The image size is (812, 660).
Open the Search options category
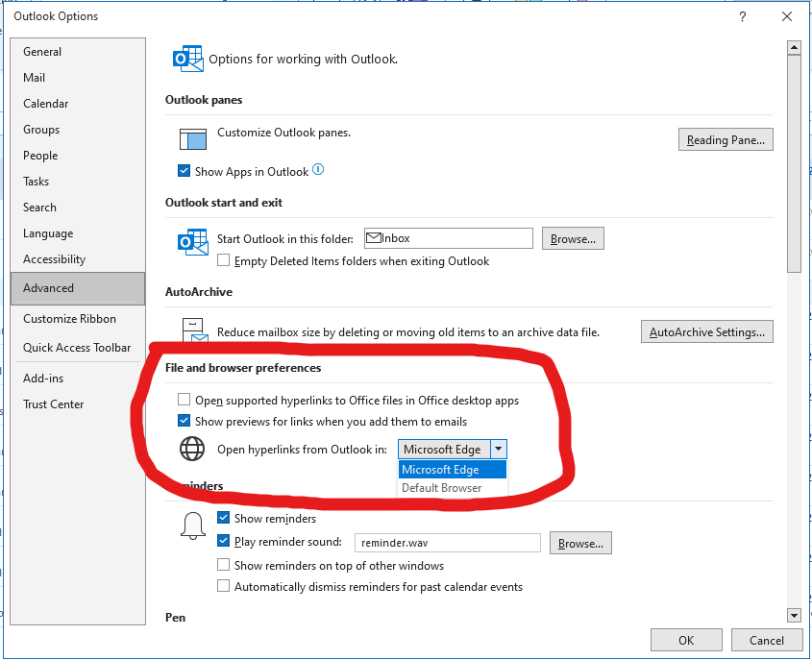click(x=78, y=208)
